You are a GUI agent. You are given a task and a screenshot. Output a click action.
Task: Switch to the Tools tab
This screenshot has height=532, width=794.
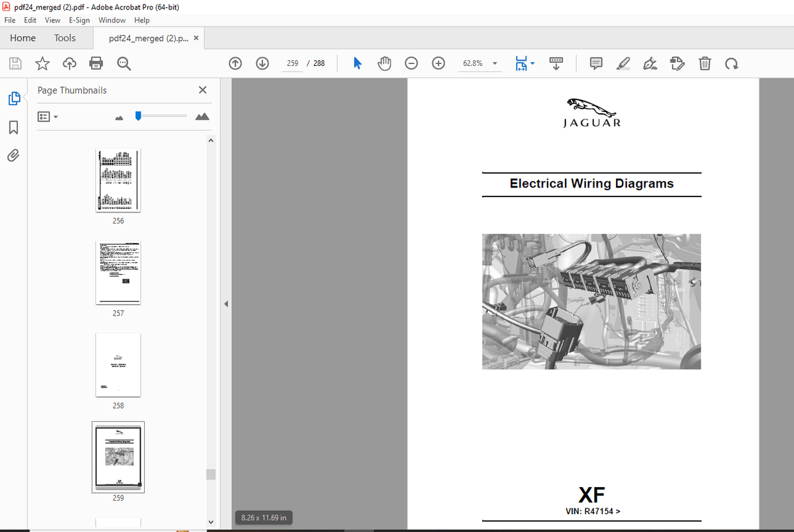[x=64, y=38]
